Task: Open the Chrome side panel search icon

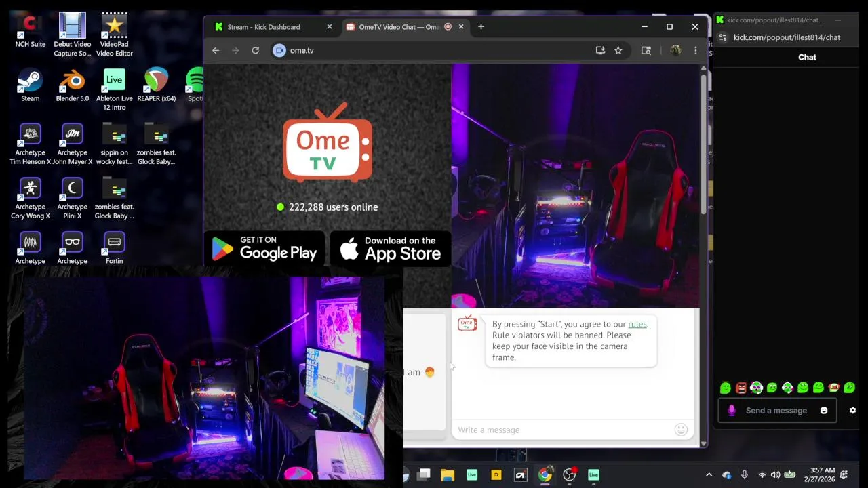Action: [x=646, y=50]
